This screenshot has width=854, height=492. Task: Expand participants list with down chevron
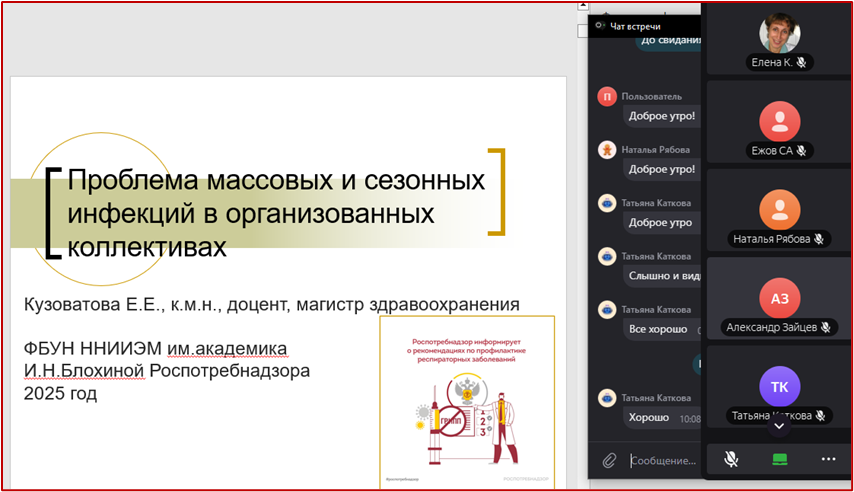[x=779, y=425]
